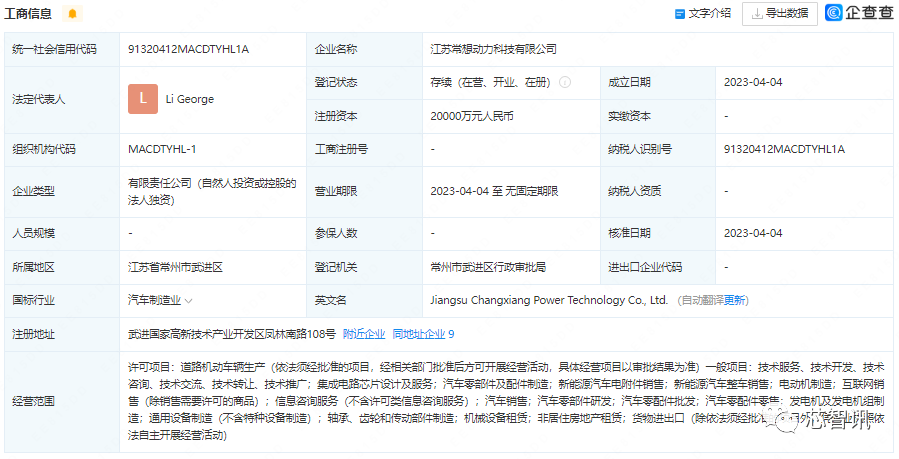Click taxpayer ID value under 纳税人识别号
Viewport: 899px width, 459px height.
(x=784, y=150)
